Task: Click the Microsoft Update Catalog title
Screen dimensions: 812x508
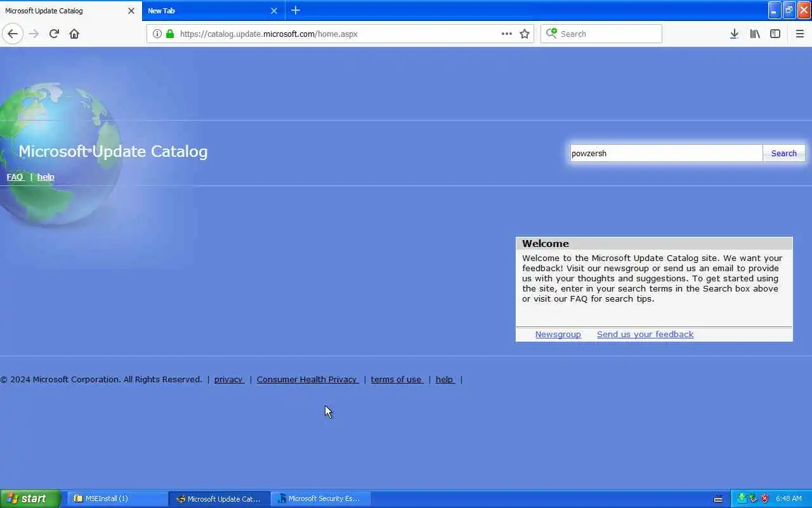Action: pyautogui.click(x=113, y=151)
